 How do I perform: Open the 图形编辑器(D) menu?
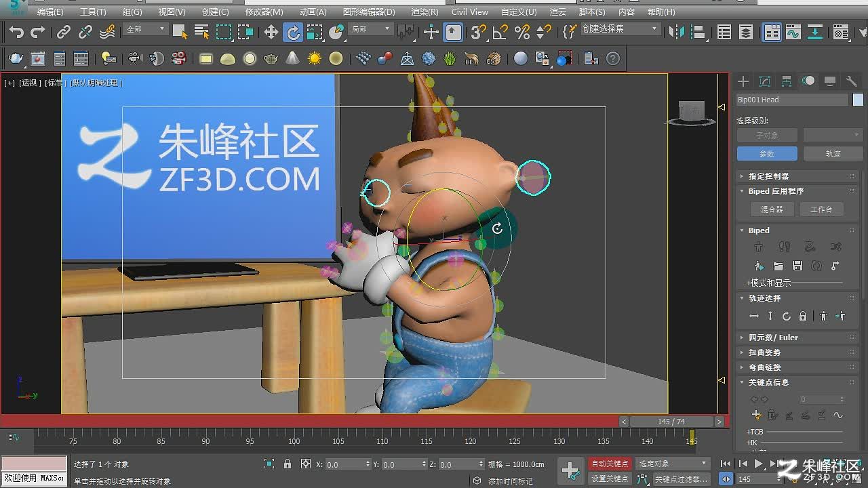[x=369, y=12]
